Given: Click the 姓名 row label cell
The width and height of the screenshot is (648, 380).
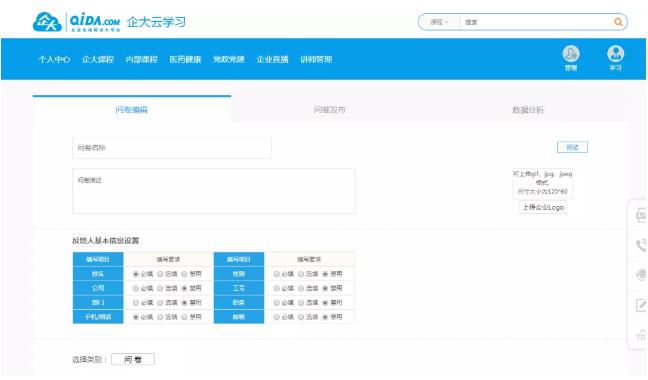Looking at the screenshot, I should [98, 274].
